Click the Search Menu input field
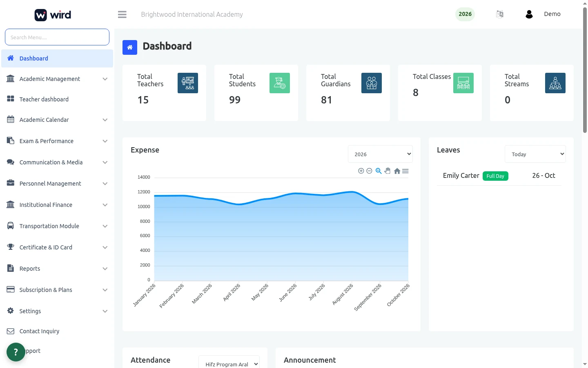 coord(57,37)
